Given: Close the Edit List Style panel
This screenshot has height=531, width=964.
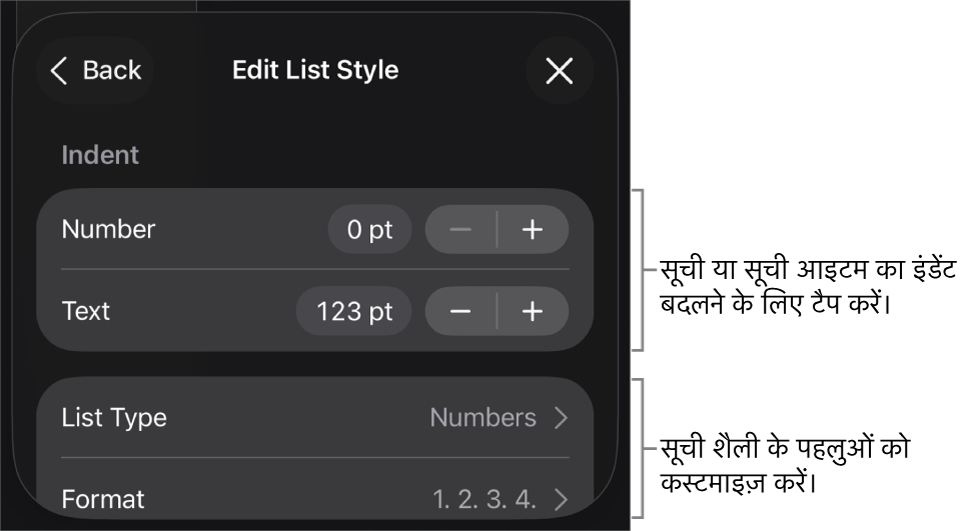Looking at the screenshot, I should (x=559, y=70).
